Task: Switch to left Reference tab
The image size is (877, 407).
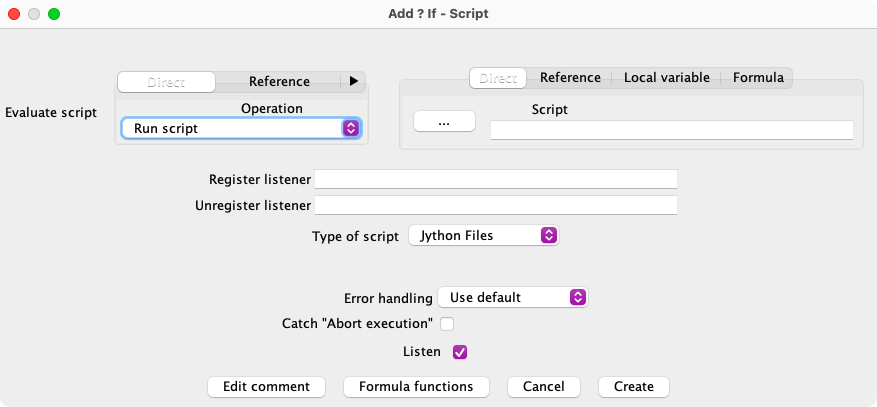Action: (279, 82)
